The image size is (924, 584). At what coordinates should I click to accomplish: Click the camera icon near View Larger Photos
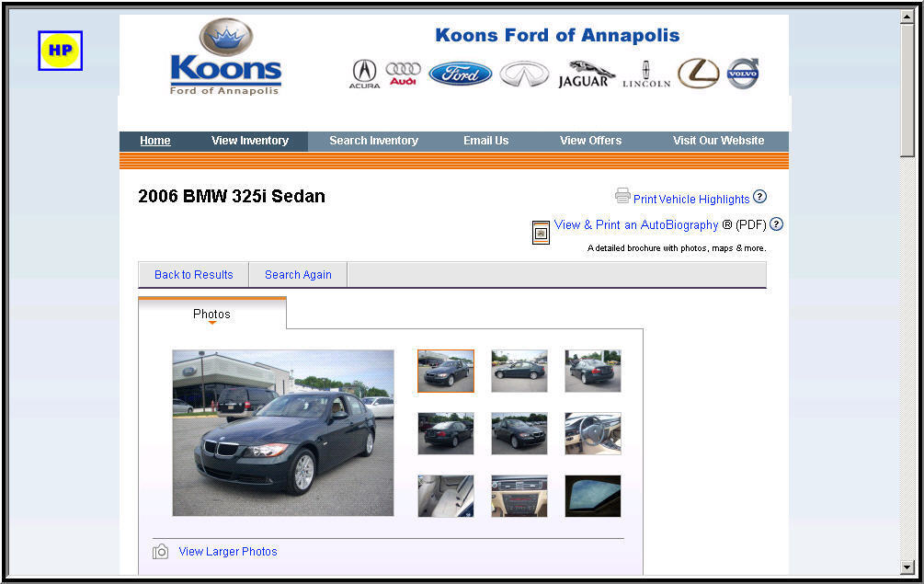[160, 552]
